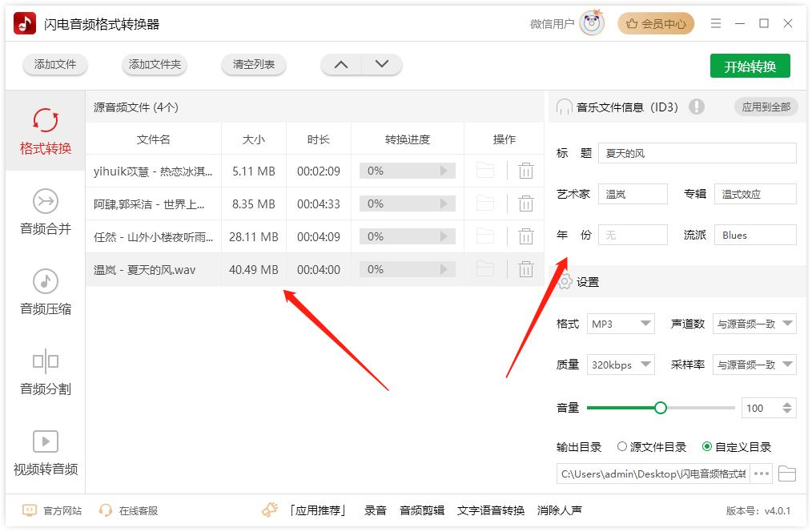Open the 采样率 sample rate dropdown
Screen dimensions: 812x532
click(x=754, y=365)
